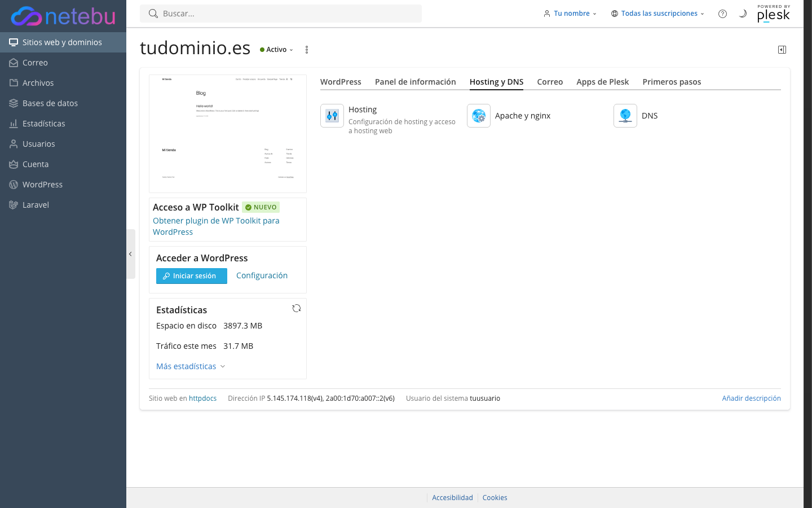Open the Hosting configuration link
812x508 pixels.
tap(363, 110)
